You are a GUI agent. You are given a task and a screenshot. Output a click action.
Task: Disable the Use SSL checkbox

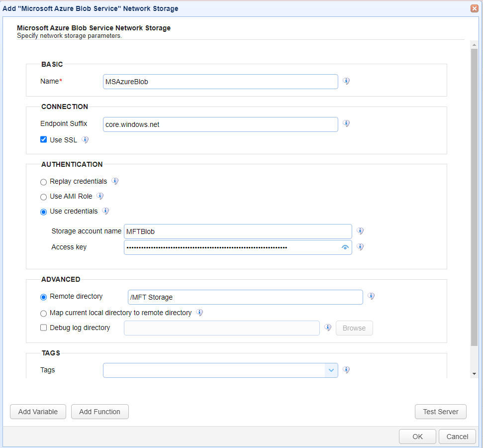coord(43,140)
